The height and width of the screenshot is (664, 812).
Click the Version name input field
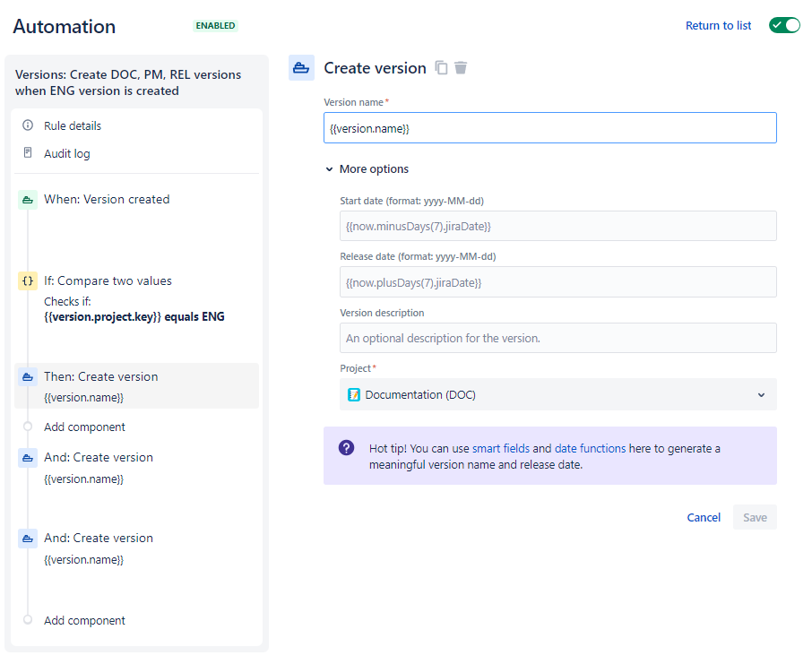point(549,128)
